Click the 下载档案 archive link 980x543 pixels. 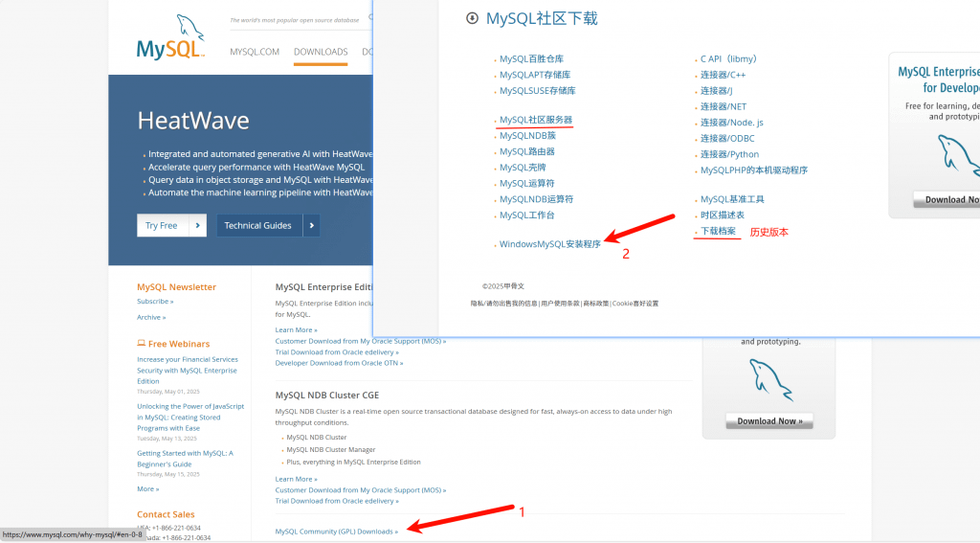pos(718,232)
